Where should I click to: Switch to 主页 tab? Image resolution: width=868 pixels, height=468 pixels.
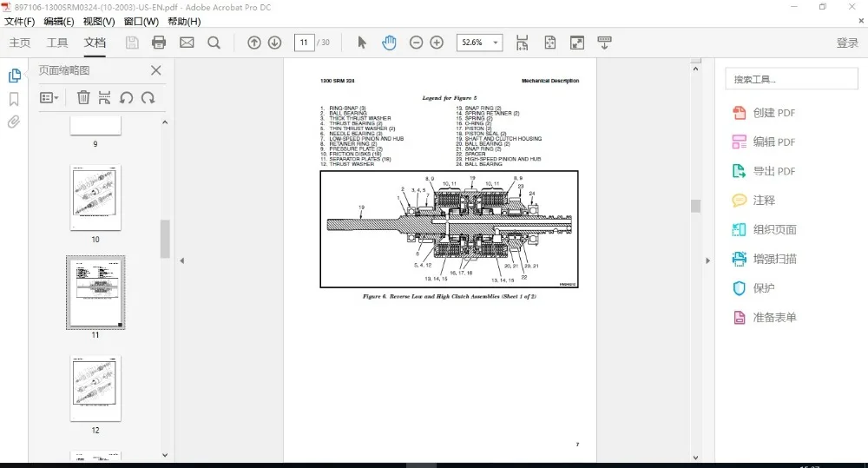click(x=20, y=43)
